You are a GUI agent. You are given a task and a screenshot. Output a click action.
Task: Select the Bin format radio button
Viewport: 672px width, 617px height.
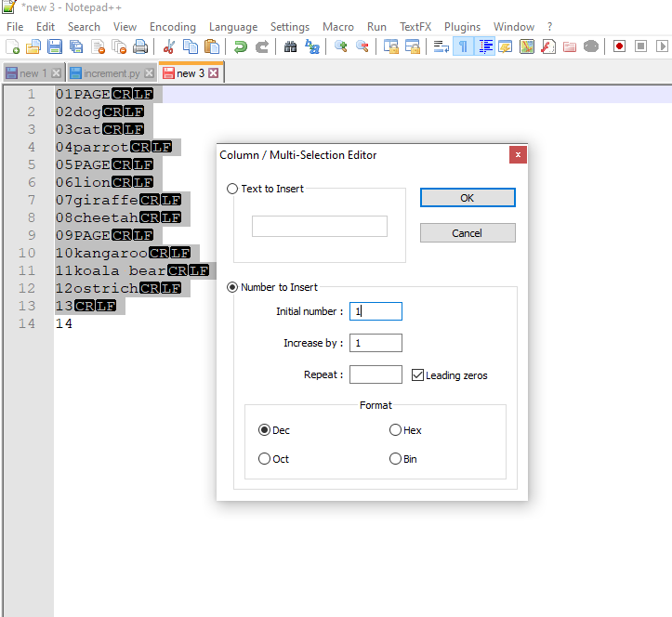tap(395, 459)
